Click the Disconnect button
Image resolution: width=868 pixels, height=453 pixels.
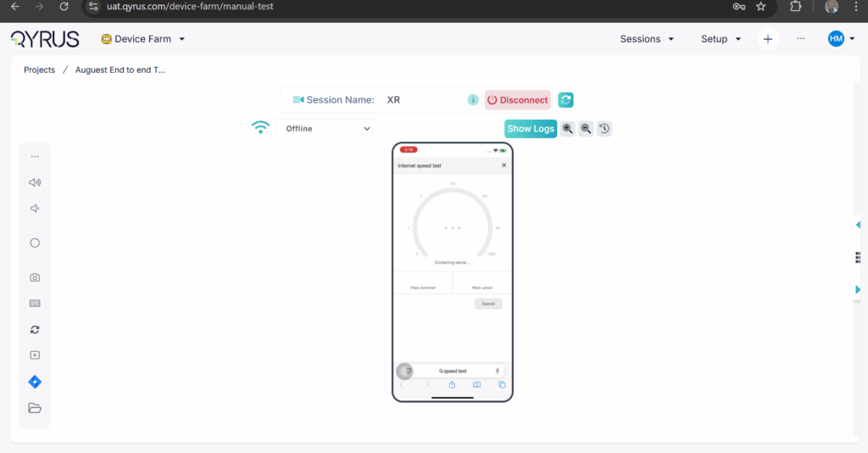518,100
